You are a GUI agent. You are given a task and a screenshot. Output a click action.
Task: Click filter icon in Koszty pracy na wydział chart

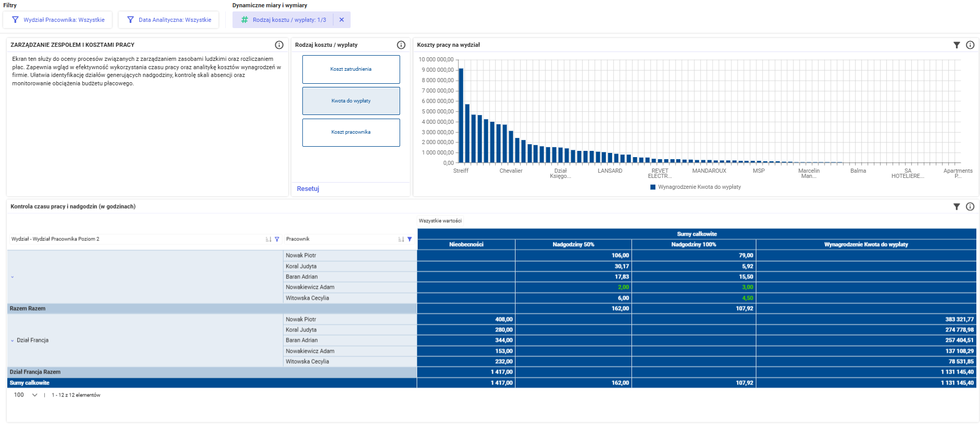957,45
